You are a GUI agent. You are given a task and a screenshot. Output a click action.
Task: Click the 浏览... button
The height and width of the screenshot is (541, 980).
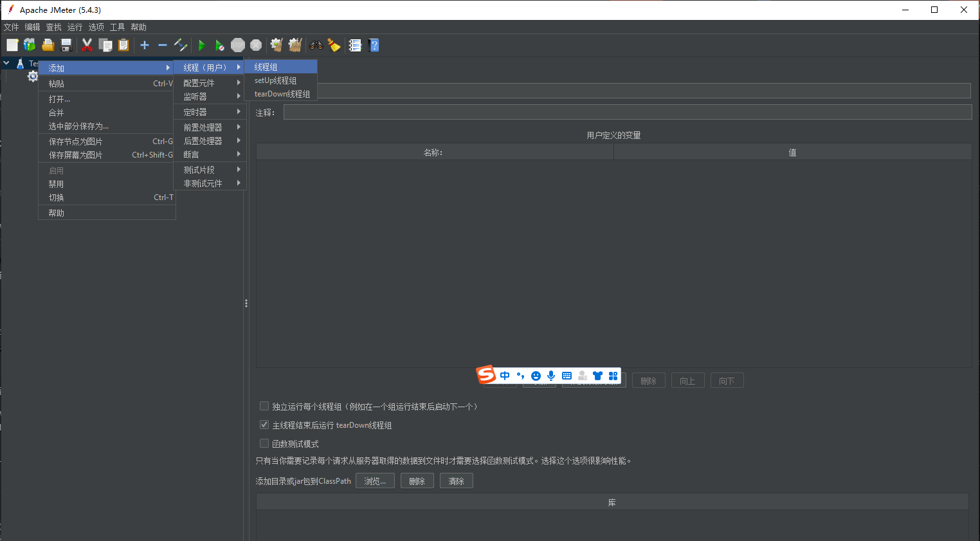pos(375,481)
